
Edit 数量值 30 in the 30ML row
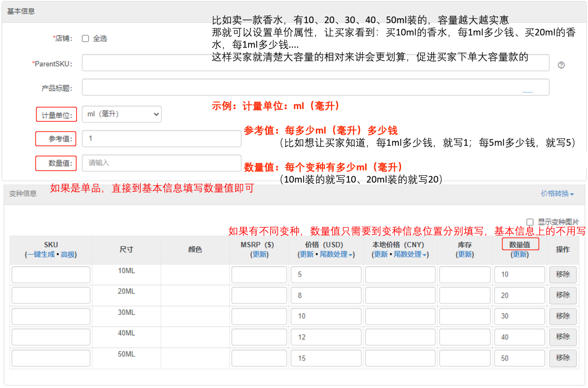[x=520, y=316]
